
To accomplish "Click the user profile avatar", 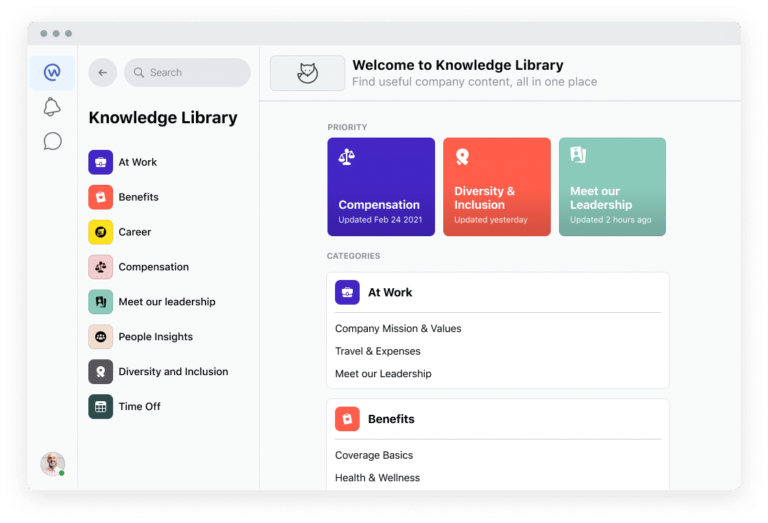I will click(x=52, y=463).
